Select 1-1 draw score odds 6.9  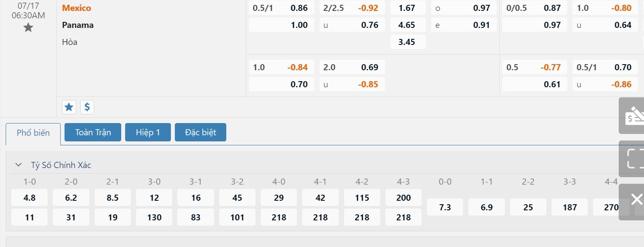(487, 207)
